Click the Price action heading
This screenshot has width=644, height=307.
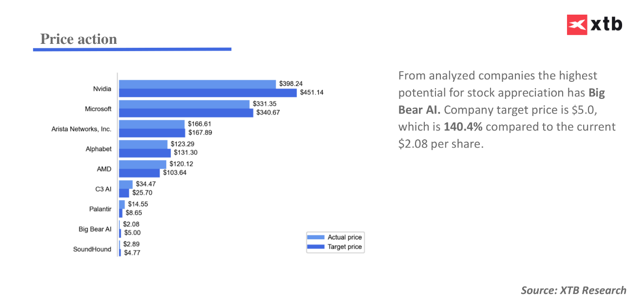tap(79, 39)
